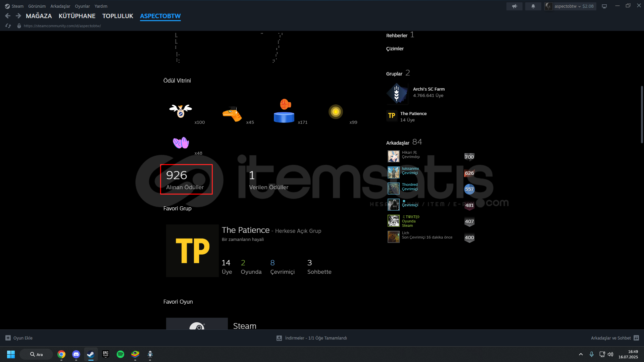Switch to the MAĞAZA tab
Image resolution: width=644 pixels, height=362 pixels.
[39, 16]
